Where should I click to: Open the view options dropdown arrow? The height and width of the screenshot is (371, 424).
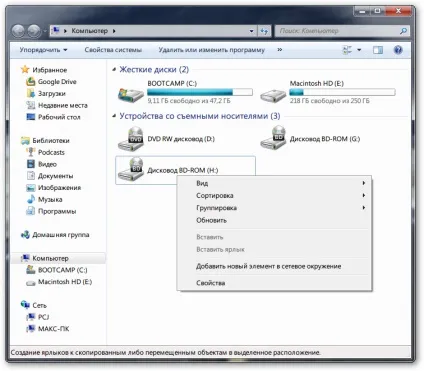tap(359, 50)
